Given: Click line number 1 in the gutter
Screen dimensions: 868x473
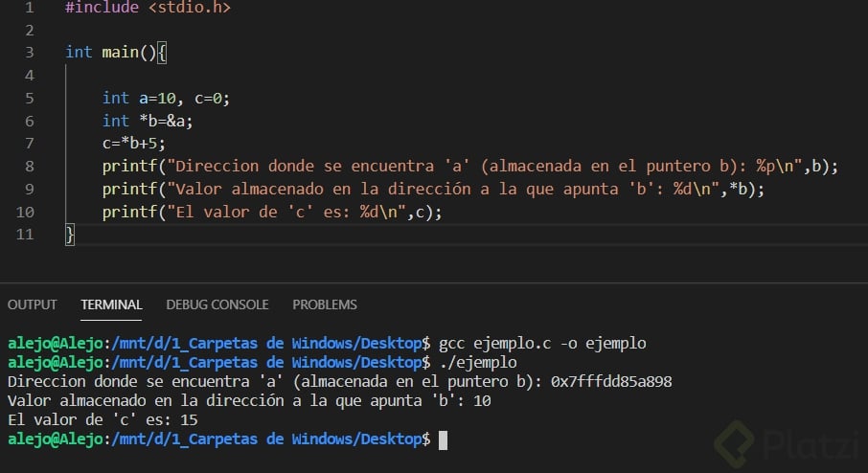Looking at the screenshot, I should (x=30, y=8).
